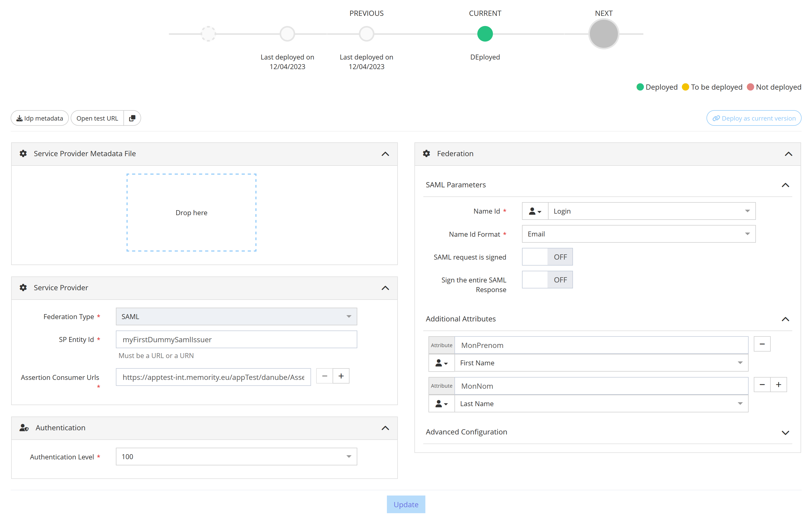Remove the MonPrenom attribute with minus
Screen dimensions: 812x515
pos(762,344)
